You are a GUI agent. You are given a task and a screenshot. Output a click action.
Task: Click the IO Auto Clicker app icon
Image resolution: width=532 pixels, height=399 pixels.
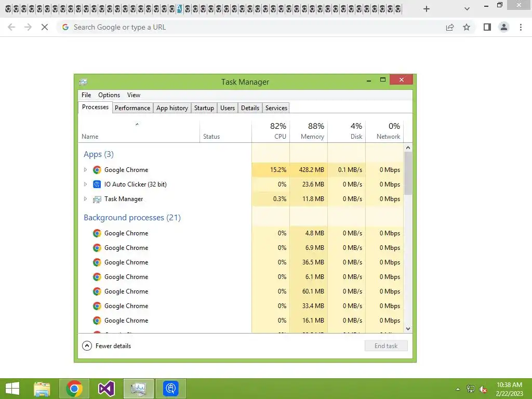97,184
